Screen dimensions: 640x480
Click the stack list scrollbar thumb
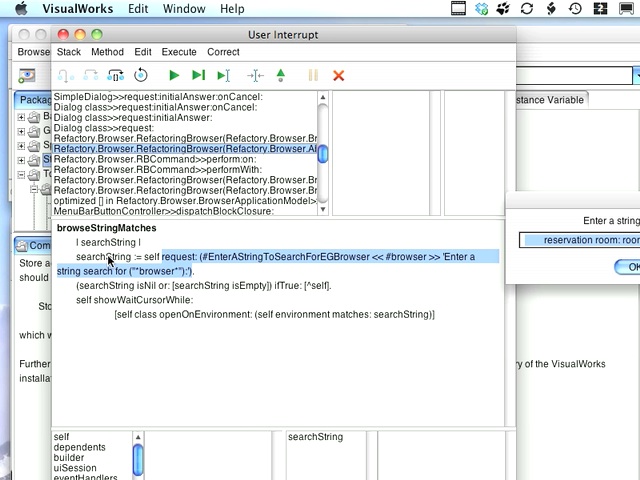coord(323,154)
